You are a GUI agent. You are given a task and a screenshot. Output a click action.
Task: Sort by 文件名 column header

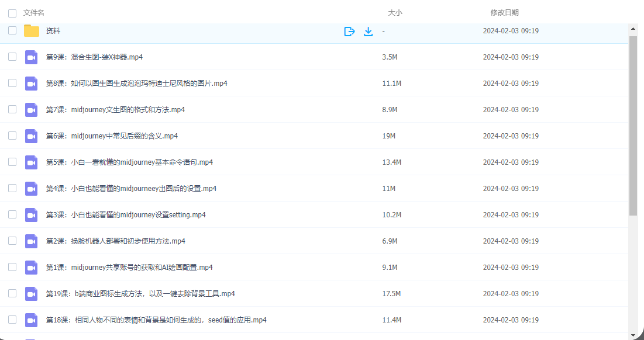click(34, 13)
